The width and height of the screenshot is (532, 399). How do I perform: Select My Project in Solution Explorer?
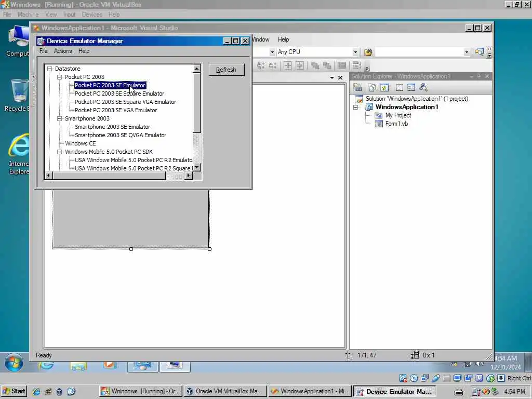pos(398,115)
